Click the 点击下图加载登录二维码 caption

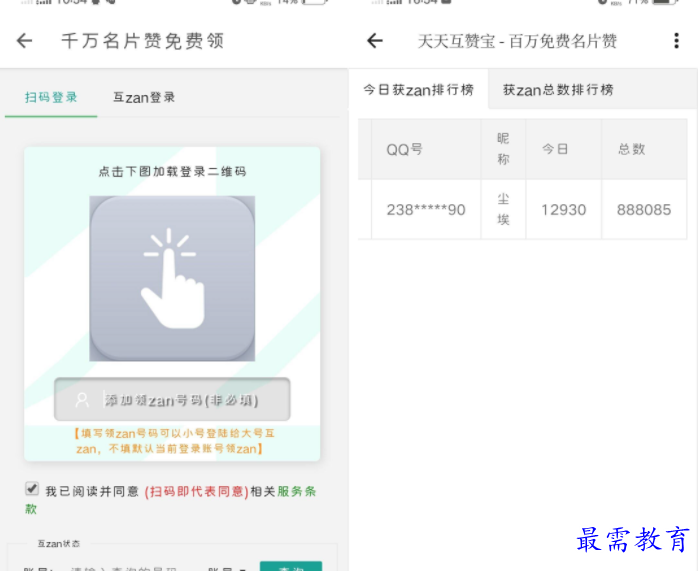(x=172, y=171)
